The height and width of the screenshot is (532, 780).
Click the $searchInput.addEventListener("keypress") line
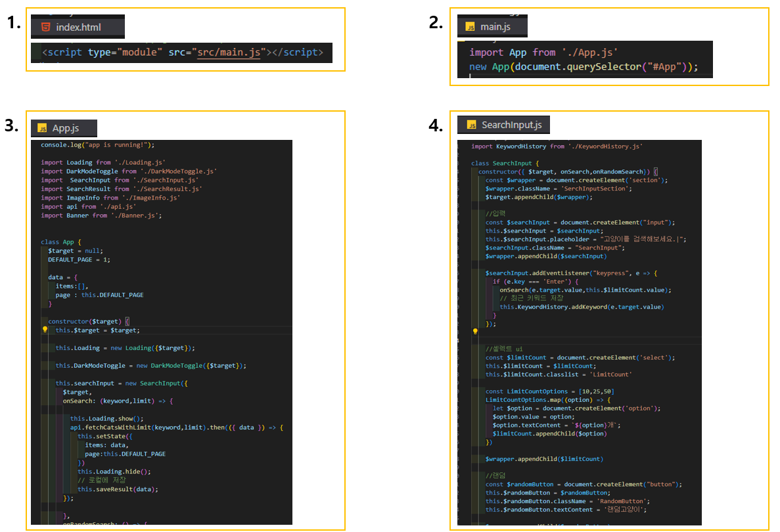pos(572,273)
